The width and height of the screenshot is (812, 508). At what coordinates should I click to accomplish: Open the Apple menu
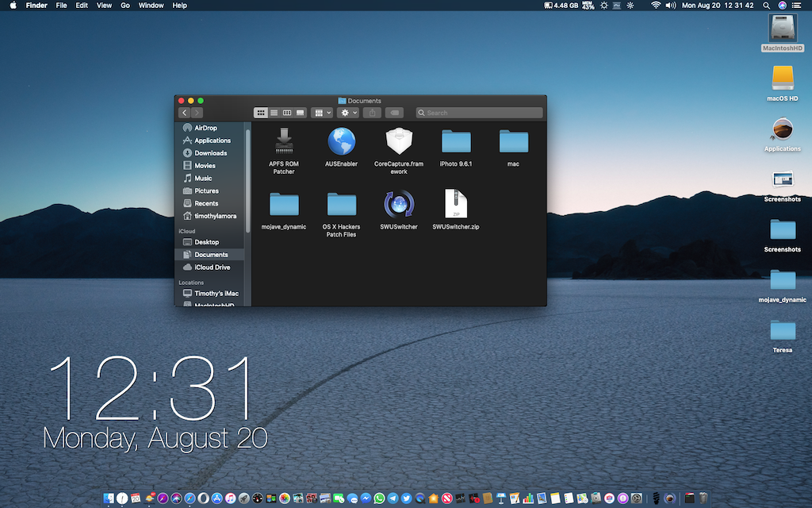pos(13,6)
